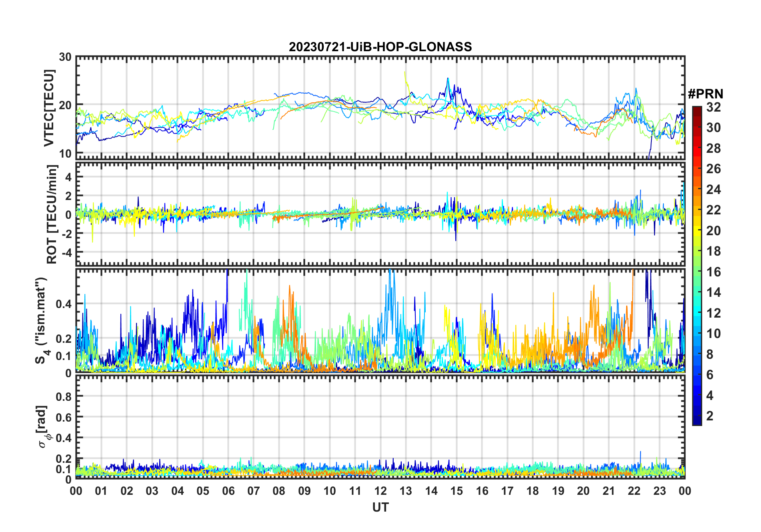
Task: Click colorbar tick label 28
Action: point(713,148)
